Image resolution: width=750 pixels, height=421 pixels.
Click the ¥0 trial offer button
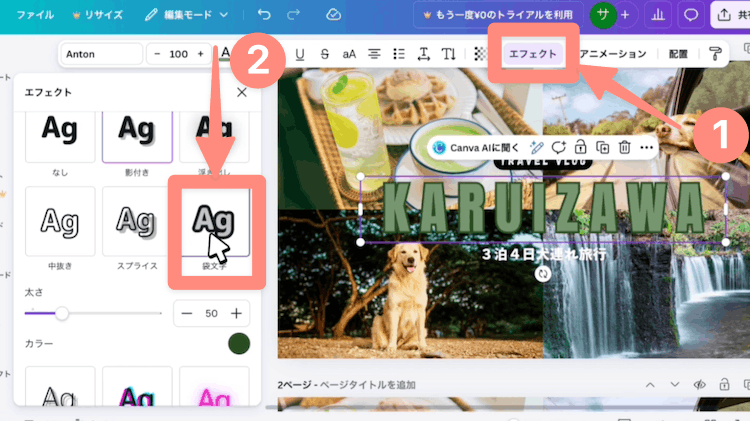pyautogui.click(x=498, y=15)
